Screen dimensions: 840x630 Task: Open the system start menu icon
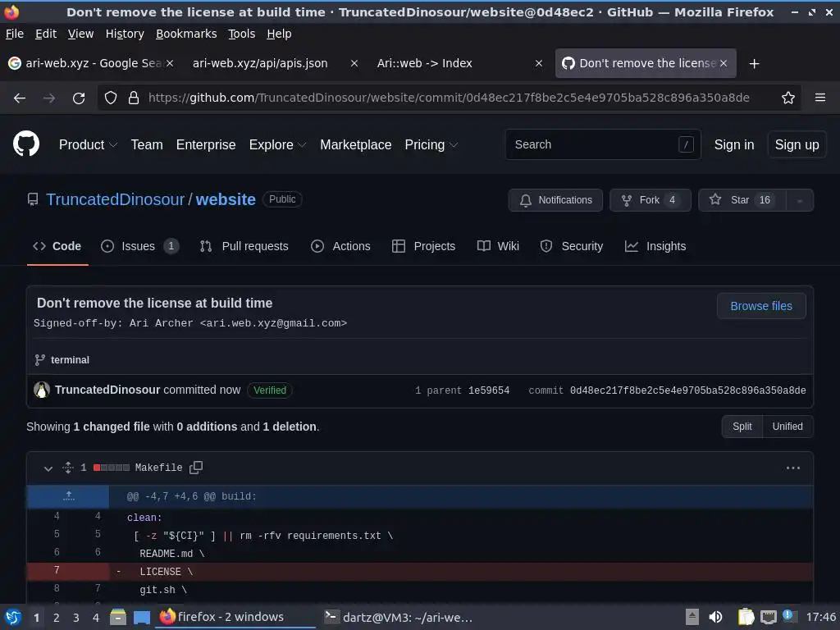coord(13,617)
